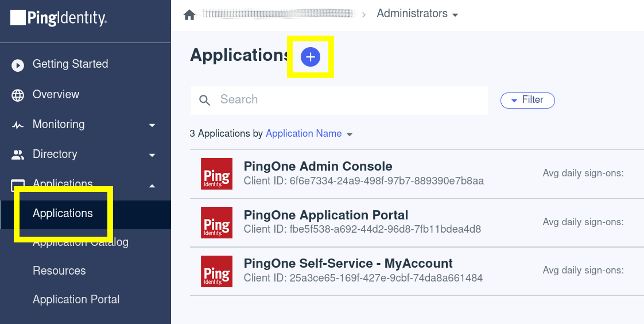
Task: Click the home icon in breadcrumb
Action: [189, 15]
